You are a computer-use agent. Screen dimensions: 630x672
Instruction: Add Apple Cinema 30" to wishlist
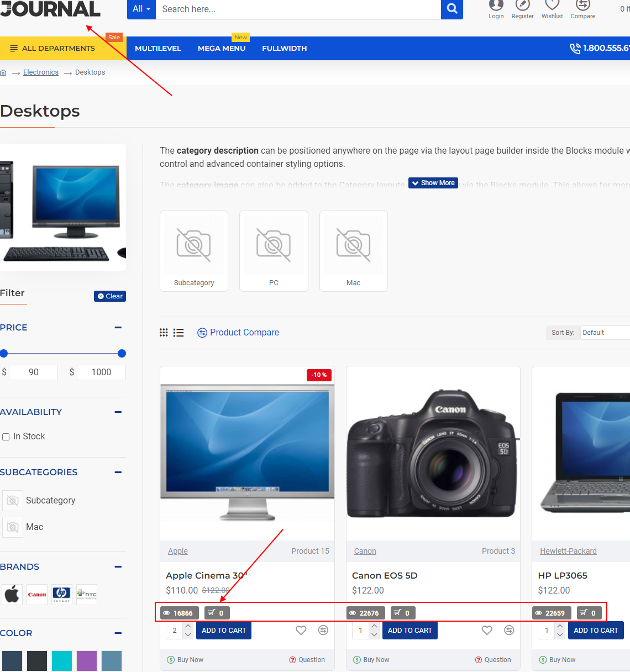301,630
